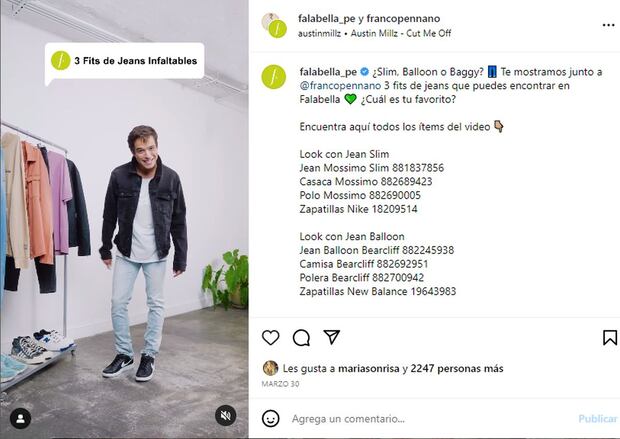Open the falabella_pe header profile name

tap(327, 19)
